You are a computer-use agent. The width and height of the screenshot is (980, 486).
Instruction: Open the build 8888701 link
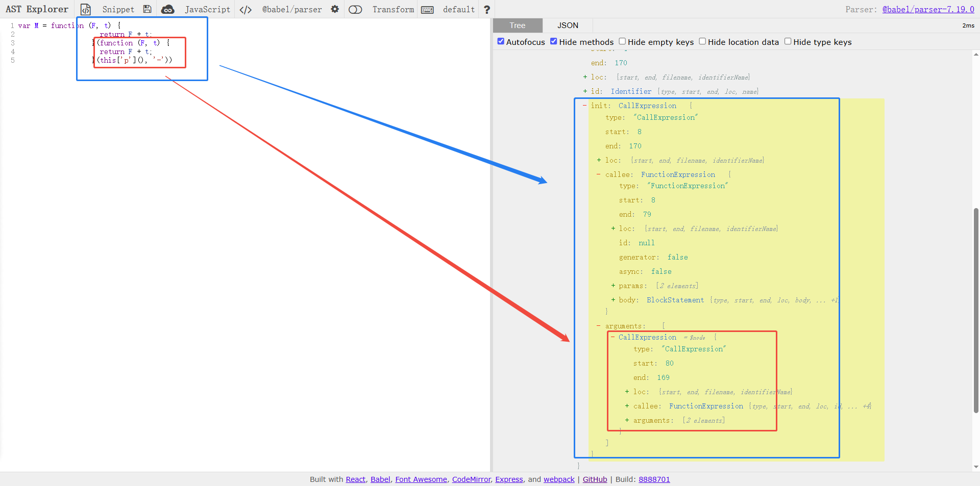click(654, 479)
